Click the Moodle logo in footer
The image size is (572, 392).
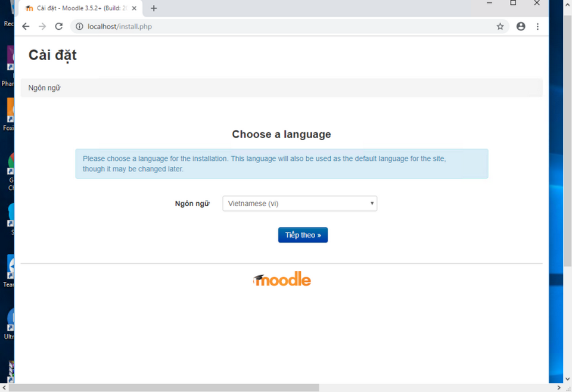pyautogui.click(x=282, y=279)
